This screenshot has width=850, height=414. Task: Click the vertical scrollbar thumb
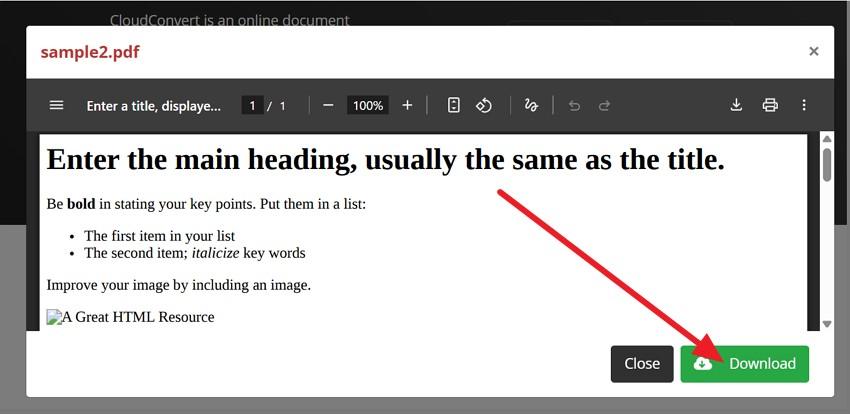[x=827, y=164]
